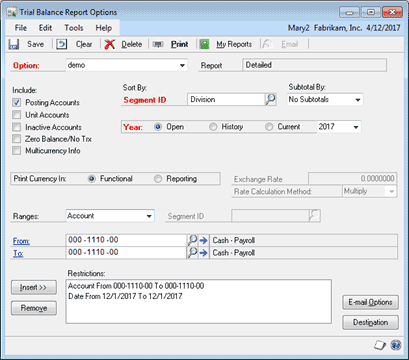Open the lookup magnifier for To account
The image size is (409, 360).
(192, 253)
